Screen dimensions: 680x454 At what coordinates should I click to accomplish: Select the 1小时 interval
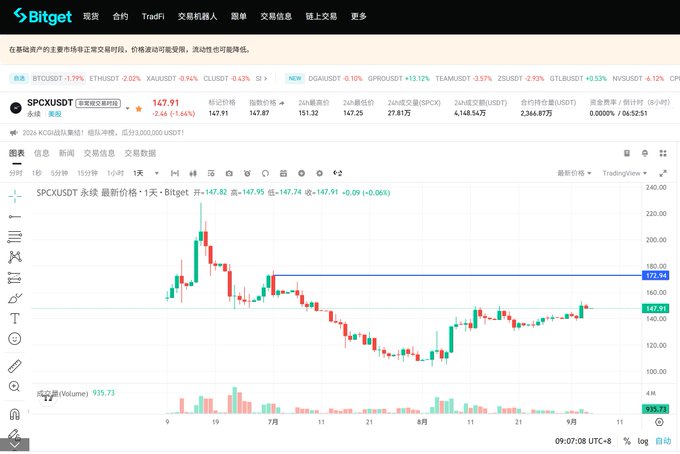(x=115, y=173)
